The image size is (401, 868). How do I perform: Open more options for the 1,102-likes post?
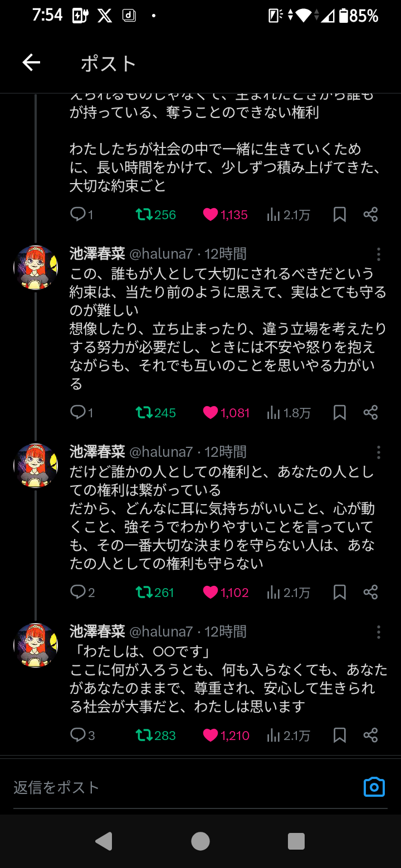point(379,452)
